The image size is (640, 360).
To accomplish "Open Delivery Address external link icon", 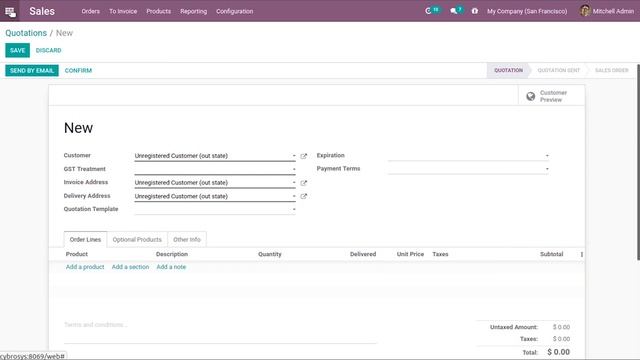I will (303, 196).
